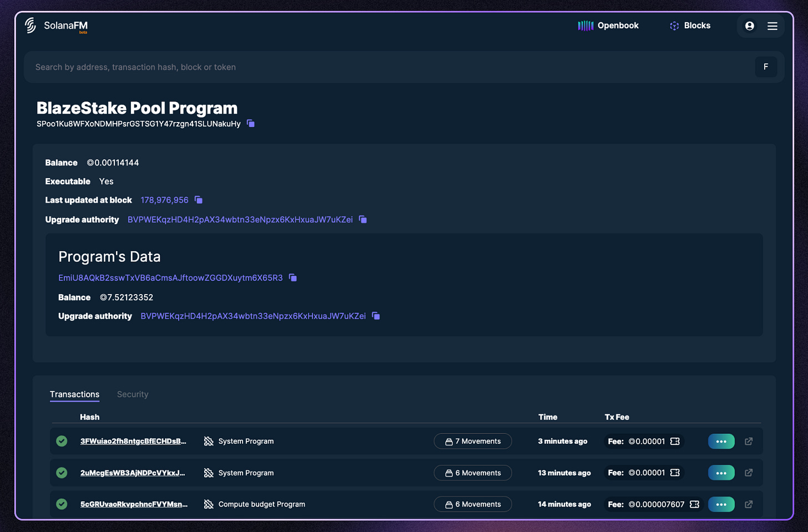
Task: Open the EmiU8AQkB2ssw program data address
Action: (170, 278)
